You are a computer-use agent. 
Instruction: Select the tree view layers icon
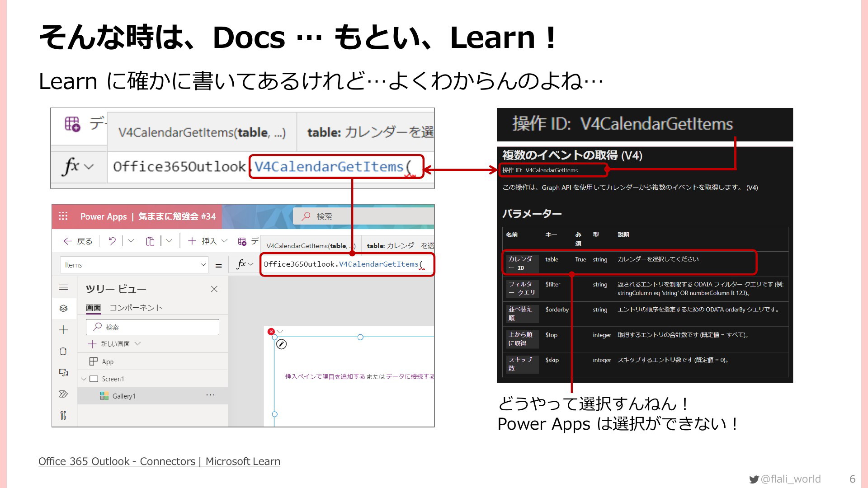64,308
